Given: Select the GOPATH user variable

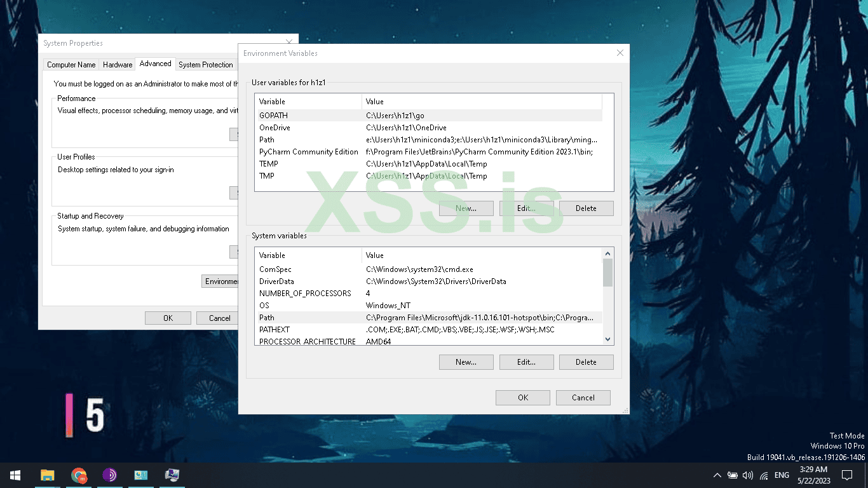Looking at the screenshot, I should 428,116.
